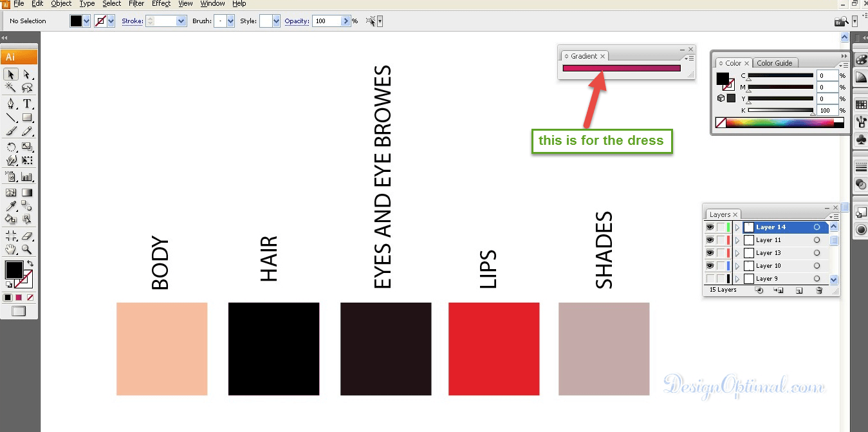Click the target circle of Layer 13

[x=817, y=253]
